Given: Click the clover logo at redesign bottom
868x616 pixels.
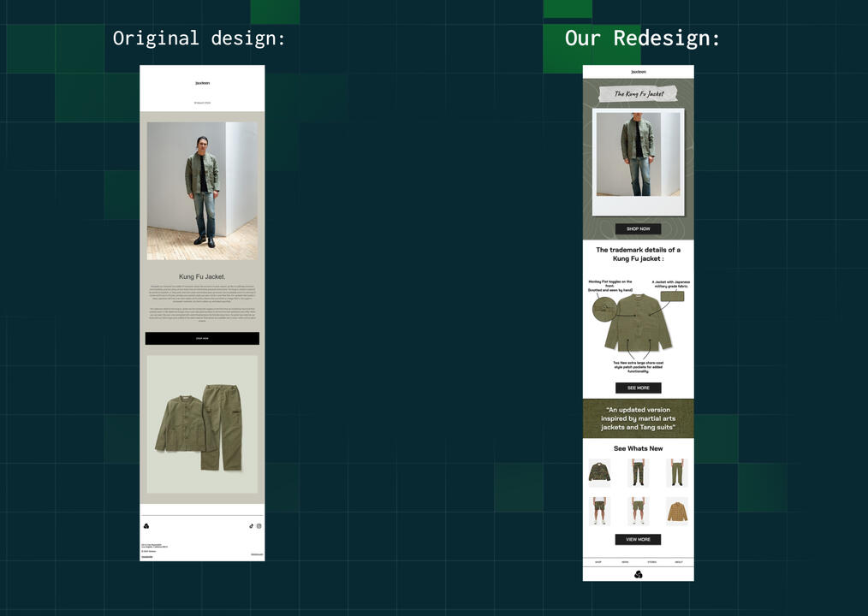Looking at the screenshot, I should pyautogui.click(x=639, y=574).
